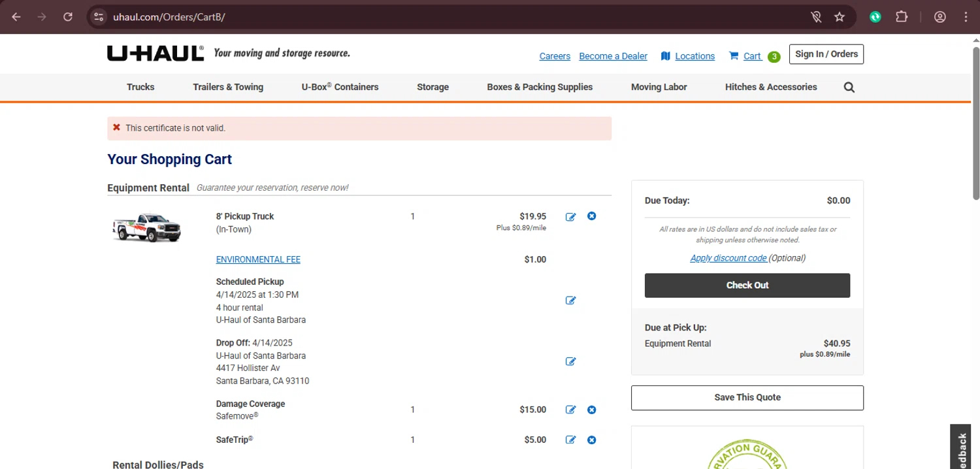Open the Careers link

point(555,56)
